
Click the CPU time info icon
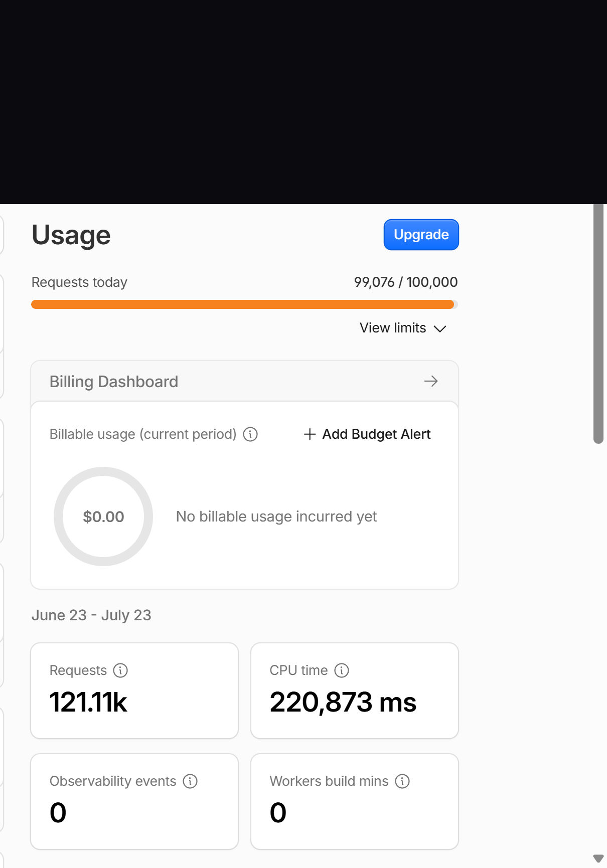[x=342, y=670]
